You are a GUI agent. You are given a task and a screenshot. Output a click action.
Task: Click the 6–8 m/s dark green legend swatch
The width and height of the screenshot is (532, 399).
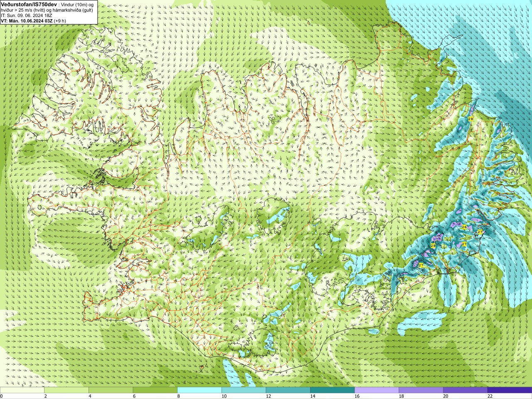(x=155, y=390)
